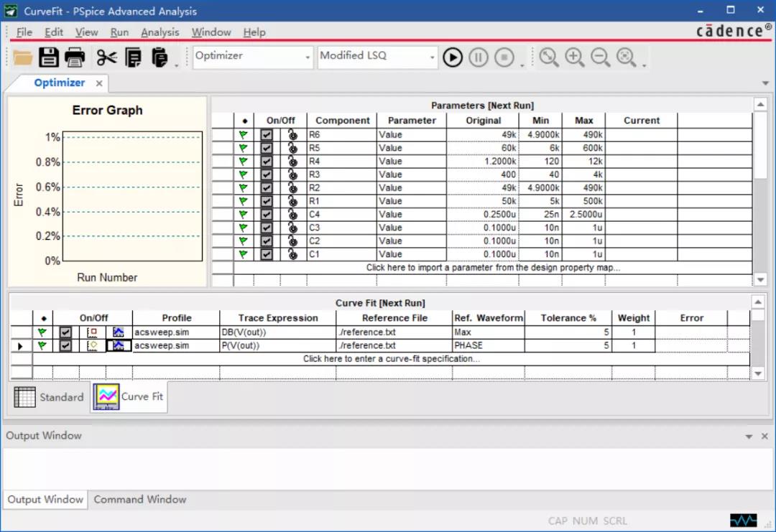The height and width of the screenshot is (532, 776).
Task: Click the waveform icon in the DB(V(out)) row
Action: click(x=119, y=332)
